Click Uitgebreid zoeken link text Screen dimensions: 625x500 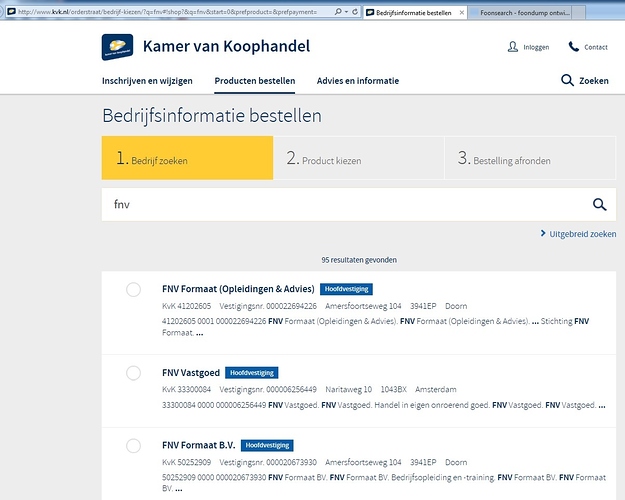[x=583, y=234]
